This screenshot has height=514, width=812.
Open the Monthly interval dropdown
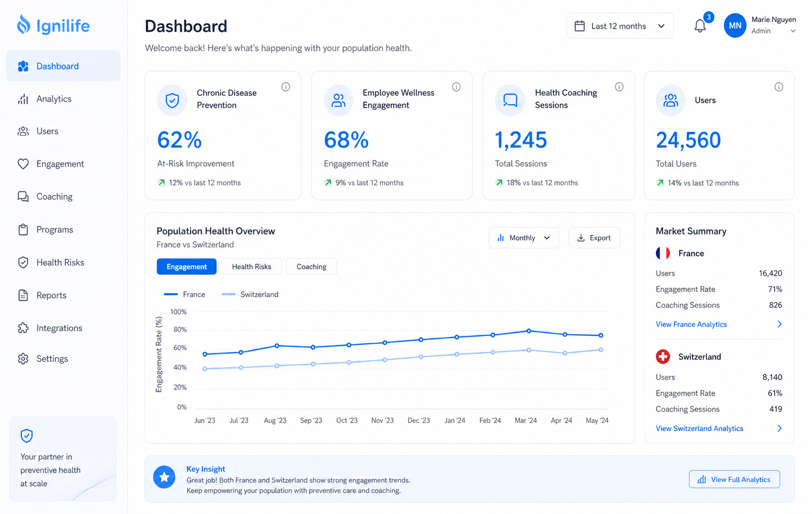[524, 238]
